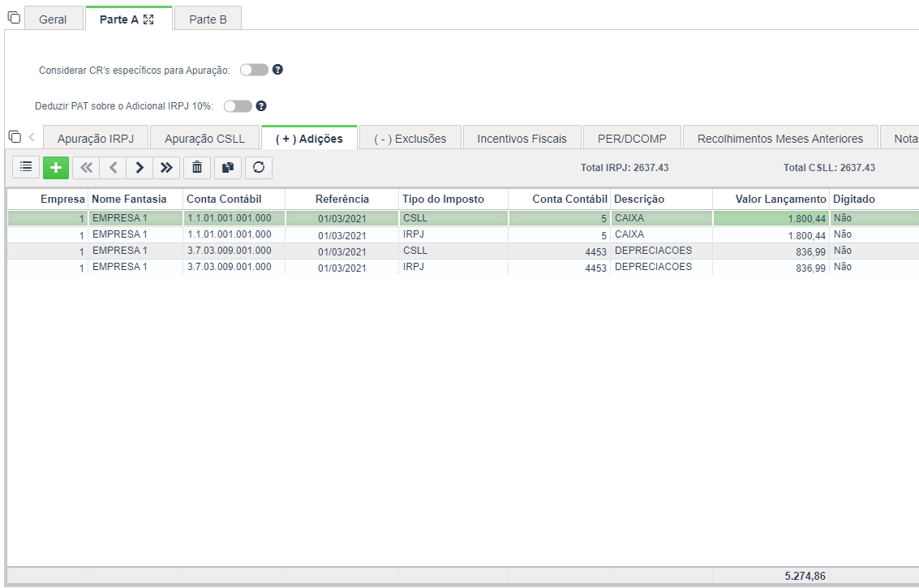919x588 pixels.
Task: Switch to the Geral tab
Action: coord(53,19)
